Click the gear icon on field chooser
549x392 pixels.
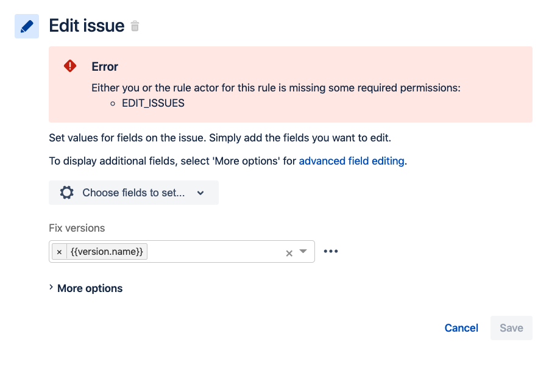[x=66, y=192]
